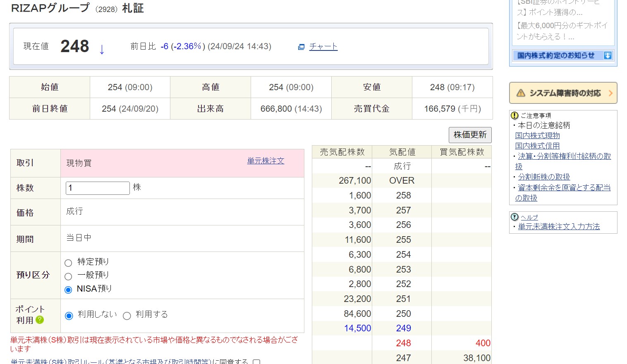627x364 pixels.
Task: Click the 成行 cell in the 価格 row
Action: pyautogui.click(x=74, y=211)
